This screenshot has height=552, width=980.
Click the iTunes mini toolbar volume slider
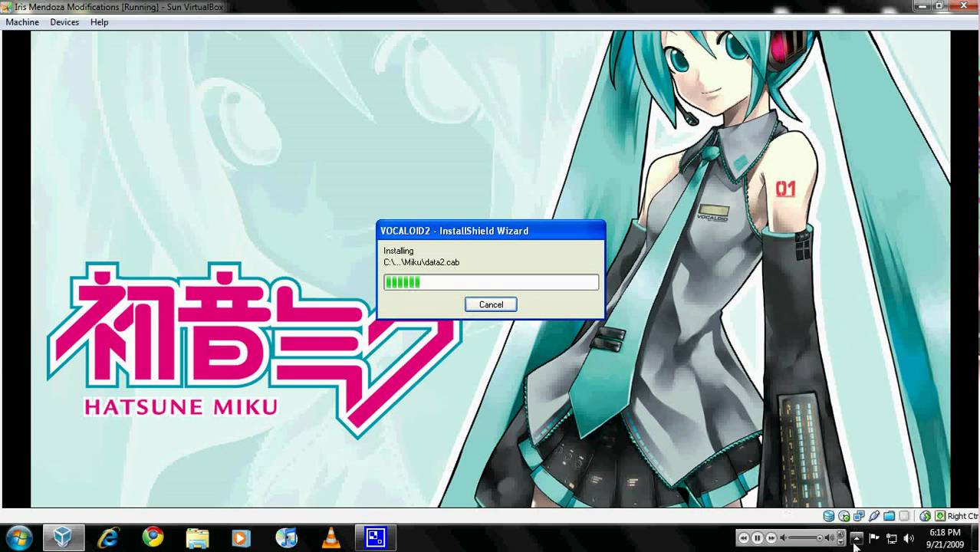805,537
